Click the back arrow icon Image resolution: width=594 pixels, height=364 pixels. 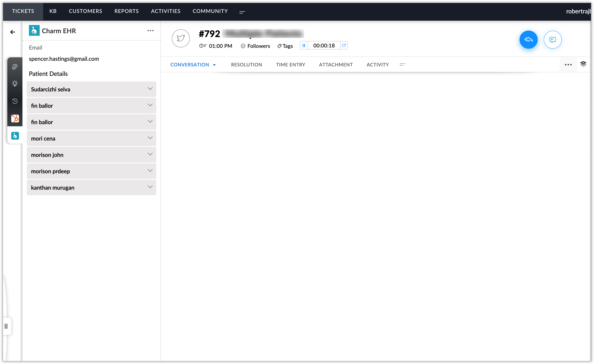point(13,32)
